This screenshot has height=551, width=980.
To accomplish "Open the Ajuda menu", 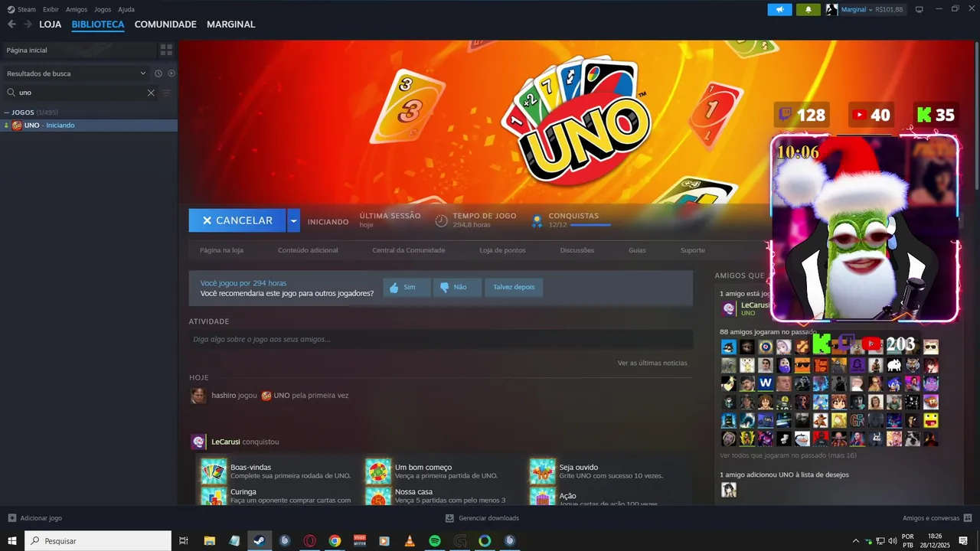I will pyautogui.click(x=126, y=10).
